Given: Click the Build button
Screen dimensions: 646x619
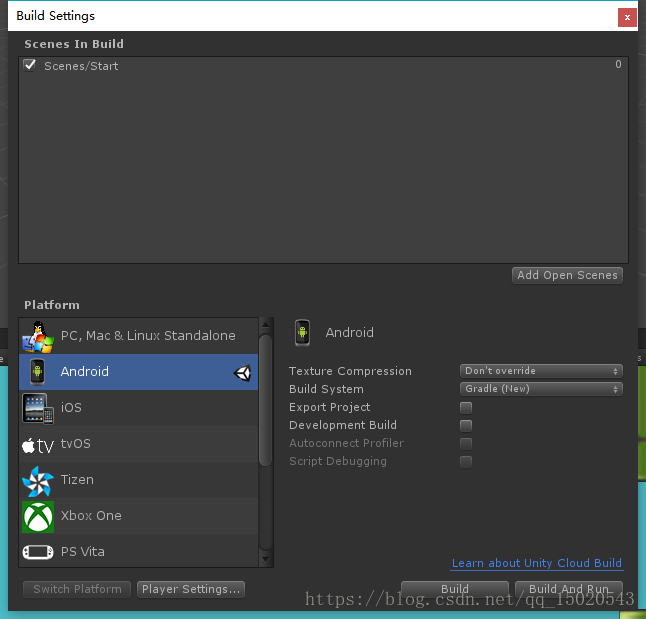Looking at the screenshot, I should point(455,589).
